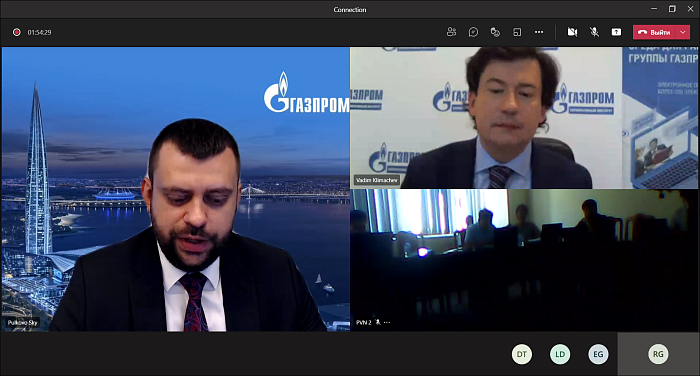Viewport: 700px width, 376px height.
Task: Maximize the Connection window
Action: 672,8
